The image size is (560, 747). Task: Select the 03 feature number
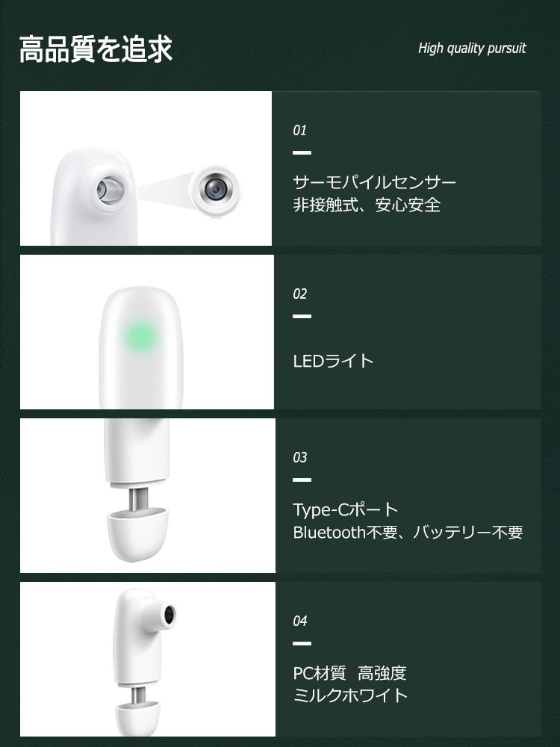click(x=299, y=457)
